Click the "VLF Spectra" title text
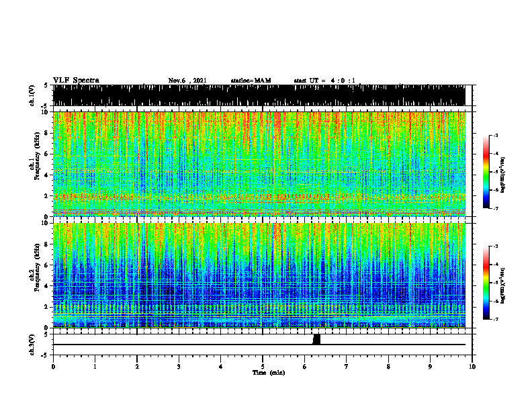The image size is (532, 411). pyautogui.click(x=77, y=81)
